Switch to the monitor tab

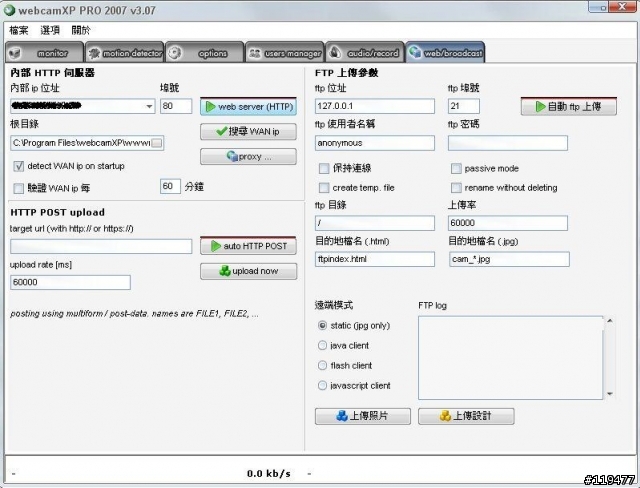click(44, 53)
